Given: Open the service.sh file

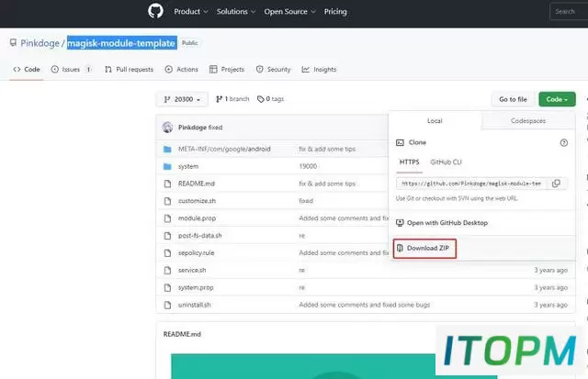Looking at the screenshot, I should click(192, 271).
